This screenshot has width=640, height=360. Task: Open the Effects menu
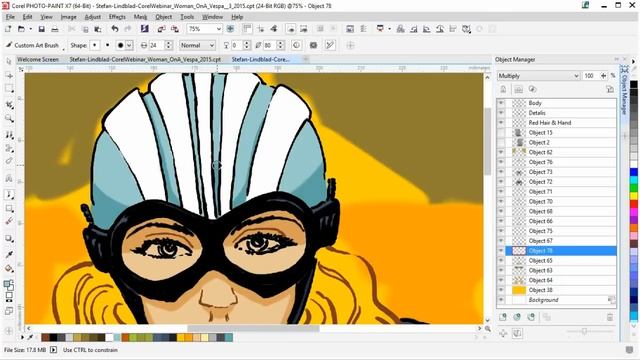click(117, 17)
